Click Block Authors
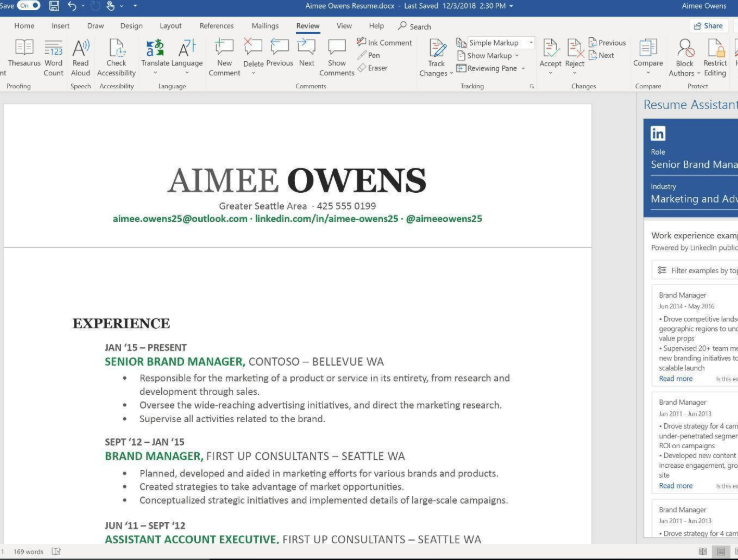 coord(684,58)
